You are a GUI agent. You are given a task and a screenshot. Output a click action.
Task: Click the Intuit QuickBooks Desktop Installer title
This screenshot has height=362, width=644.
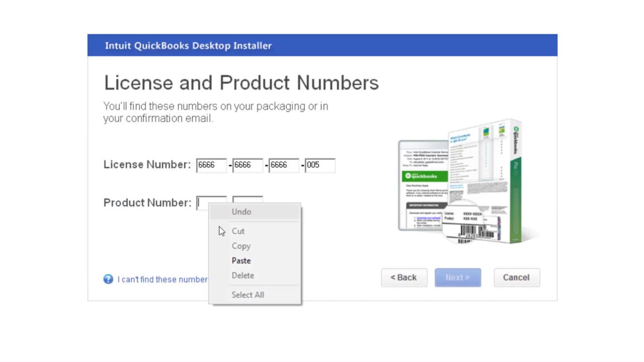(x=188, y=46)
